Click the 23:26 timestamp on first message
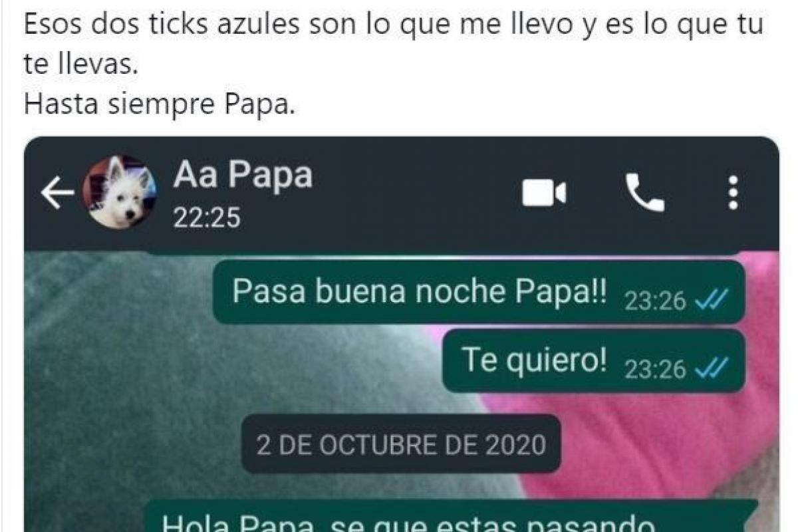Viewport: 798px width, 532px height. click(655, 301)
